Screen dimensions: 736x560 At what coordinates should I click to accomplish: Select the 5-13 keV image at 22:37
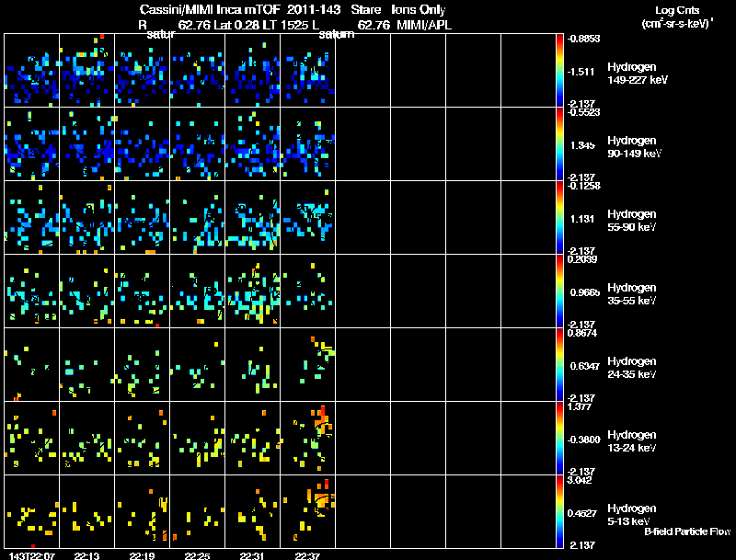click(x=308, y=511)
